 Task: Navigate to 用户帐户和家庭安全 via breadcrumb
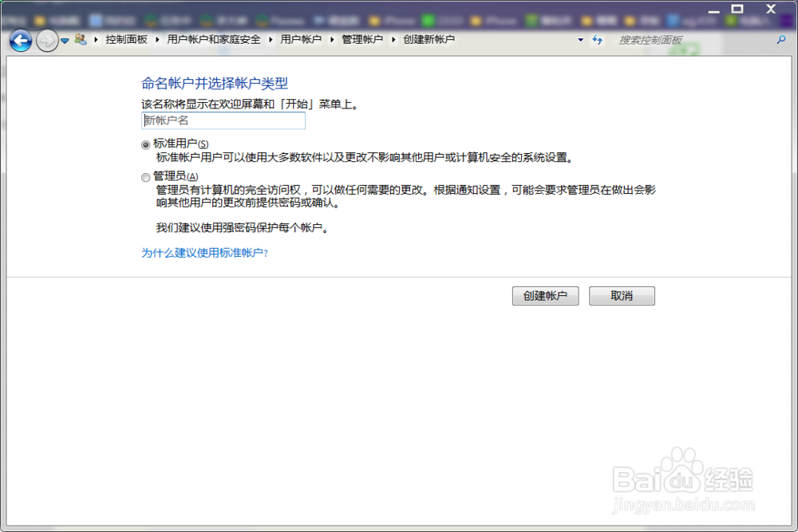click(x=211, y=37)
